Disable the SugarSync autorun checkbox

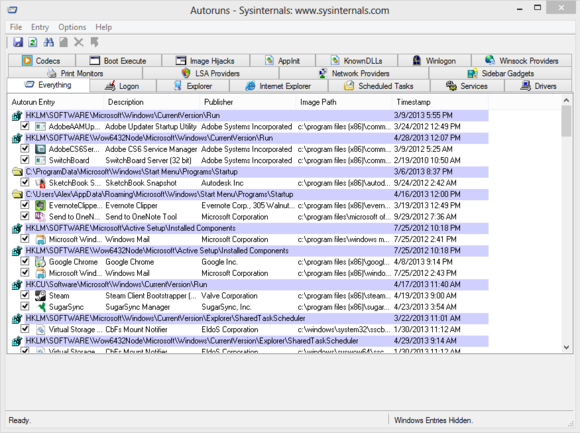point(25,306)
